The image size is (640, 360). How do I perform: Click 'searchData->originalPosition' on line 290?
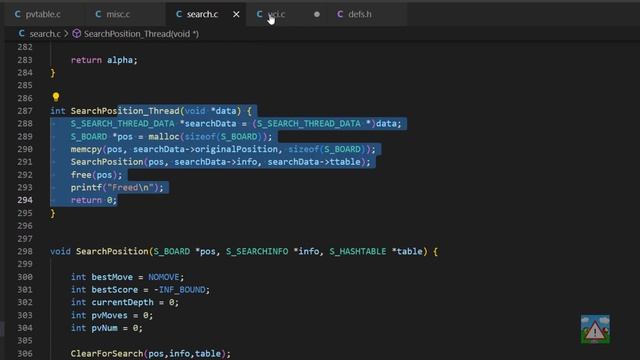(205, 149)
